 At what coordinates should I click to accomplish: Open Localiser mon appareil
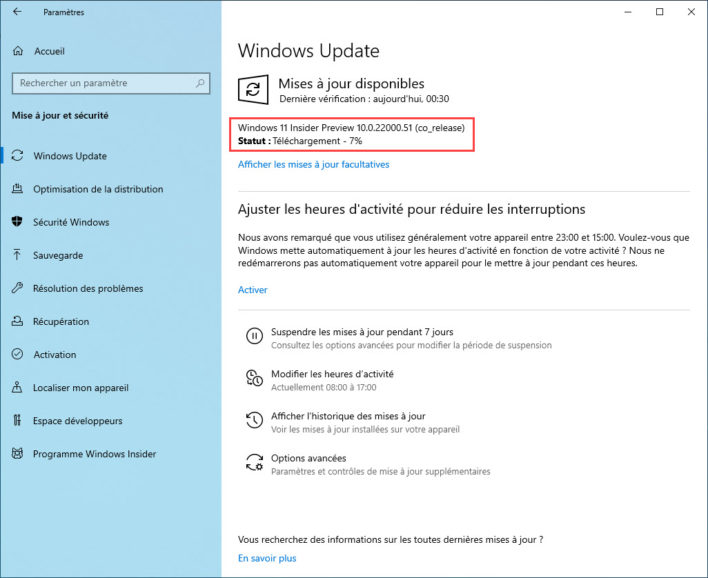(x=81, y=388)
